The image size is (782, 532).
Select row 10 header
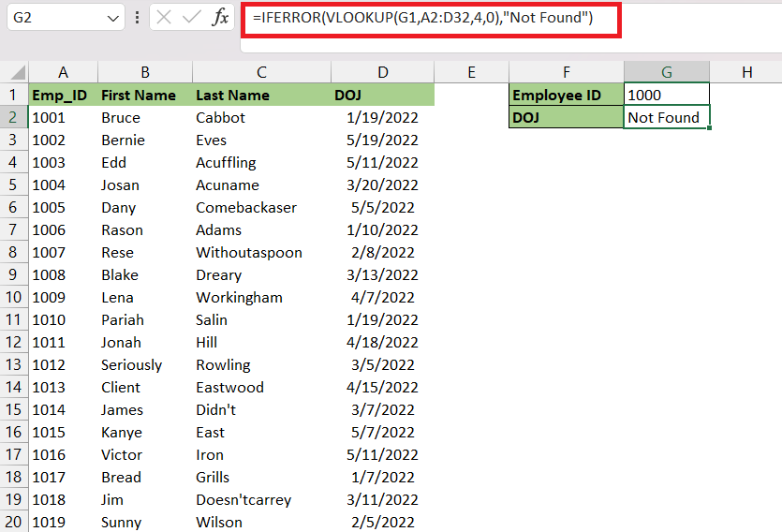click(x=14, y=297)
